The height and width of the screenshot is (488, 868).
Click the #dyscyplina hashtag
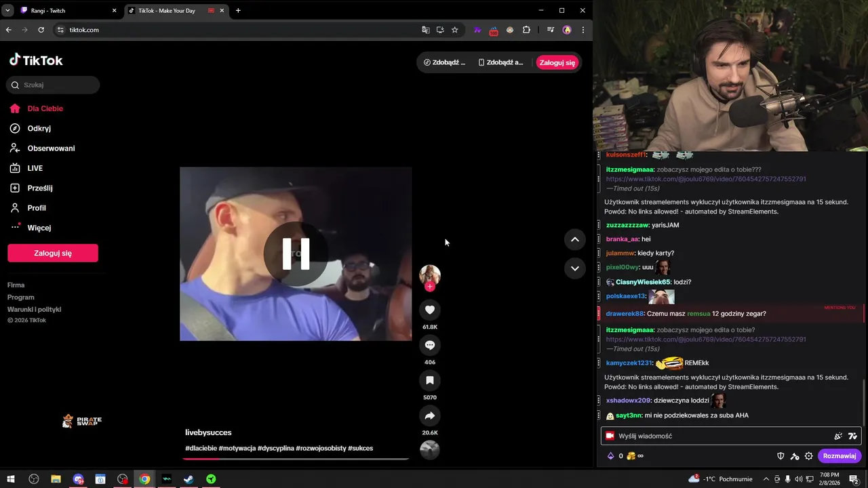(x=275, y=448)
